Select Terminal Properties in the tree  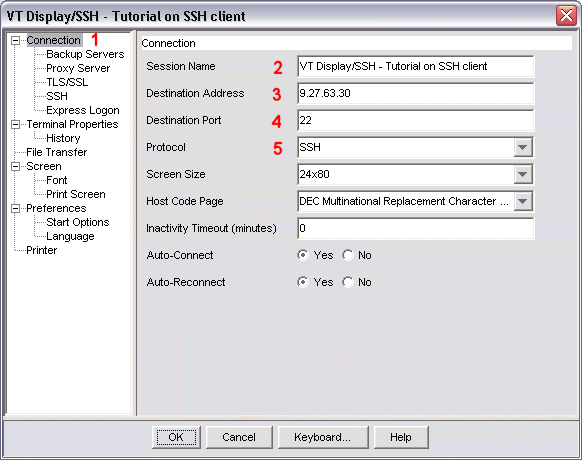(72, 124)
